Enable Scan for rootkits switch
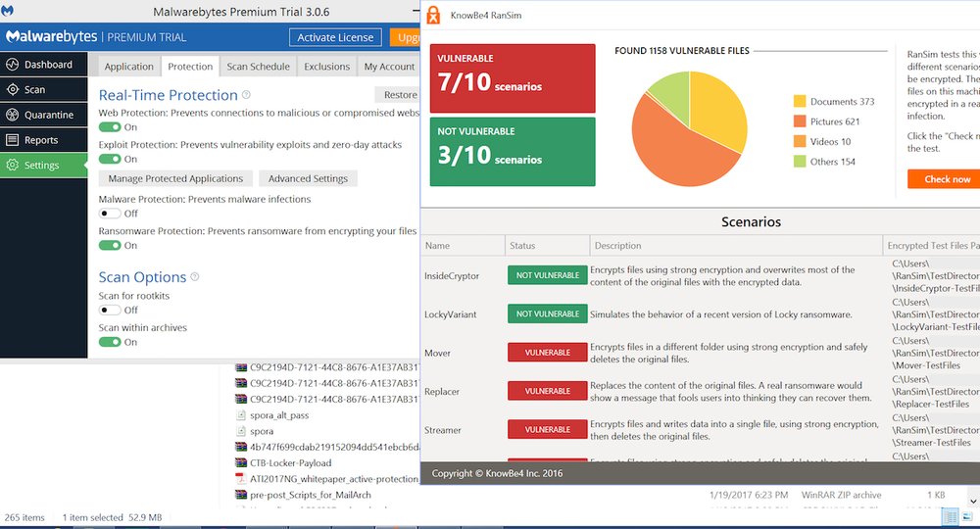 [110, 310]
